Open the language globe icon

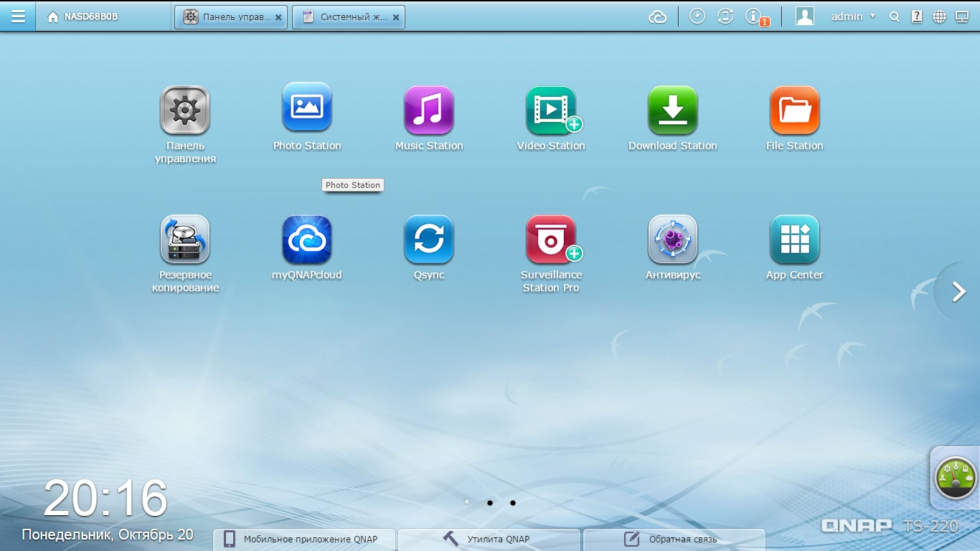pos(939,17)
